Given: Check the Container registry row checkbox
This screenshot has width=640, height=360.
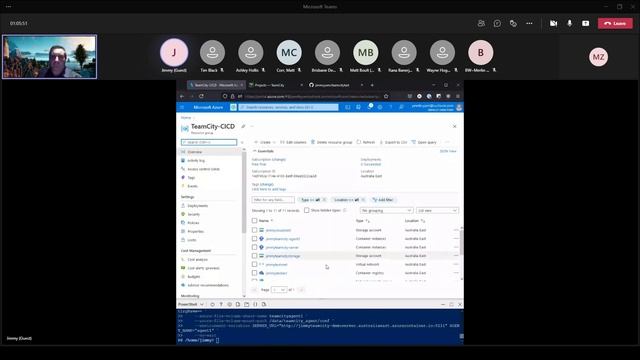Looking at the screenshot, I should (x=255, y=273).
